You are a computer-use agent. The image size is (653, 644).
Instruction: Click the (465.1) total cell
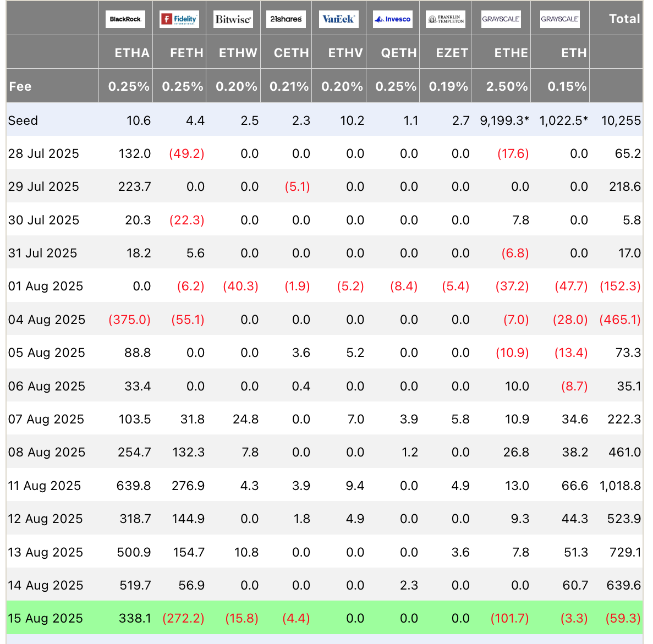[620, 320]
